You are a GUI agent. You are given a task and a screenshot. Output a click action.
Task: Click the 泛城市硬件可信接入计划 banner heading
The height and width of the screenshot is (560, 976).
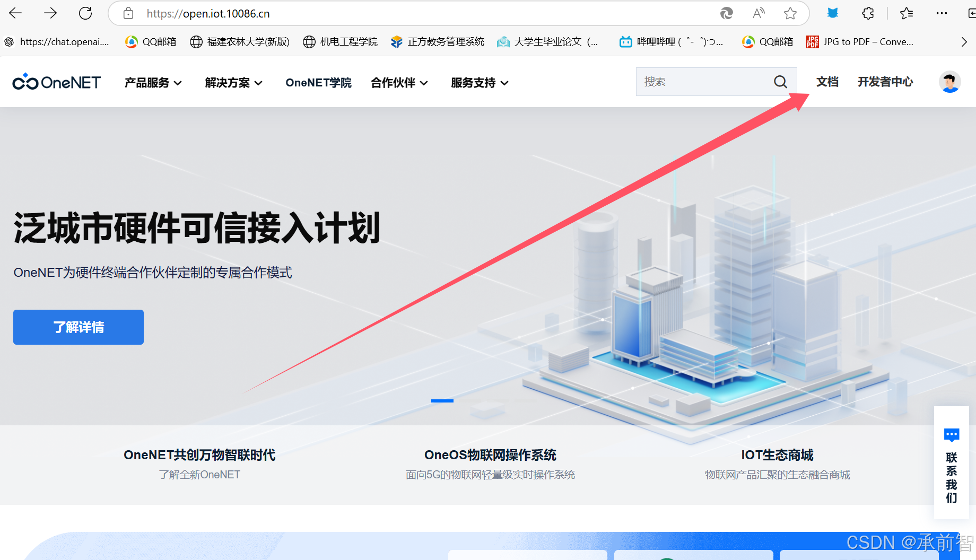point(197,228)
